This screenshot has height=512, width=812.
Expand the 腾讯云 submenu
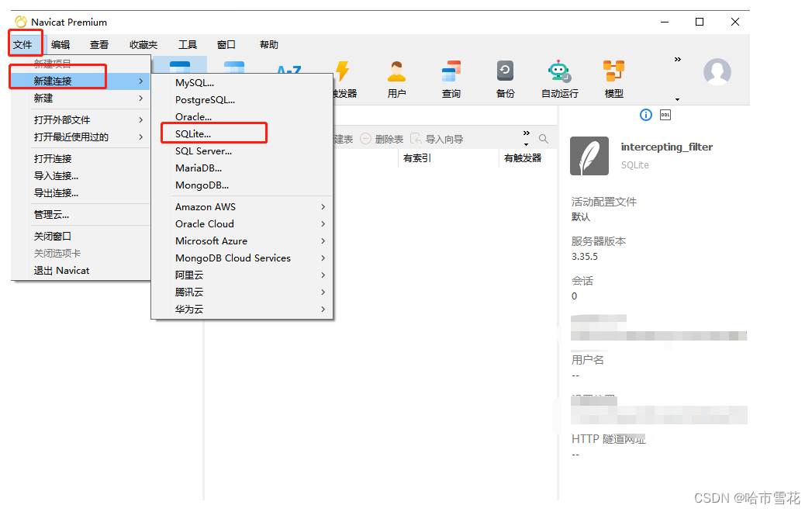[x=323, y=292]
